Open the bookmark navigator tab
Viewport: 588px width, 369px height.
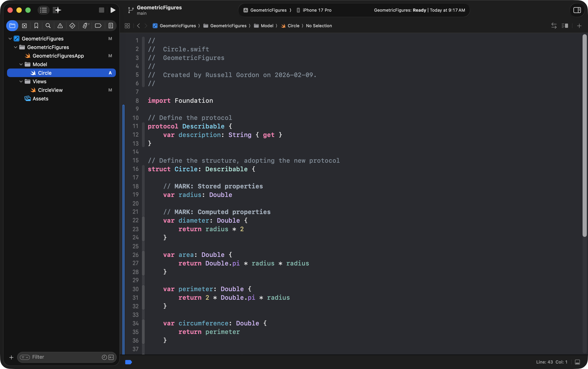[x=36, y=26]
